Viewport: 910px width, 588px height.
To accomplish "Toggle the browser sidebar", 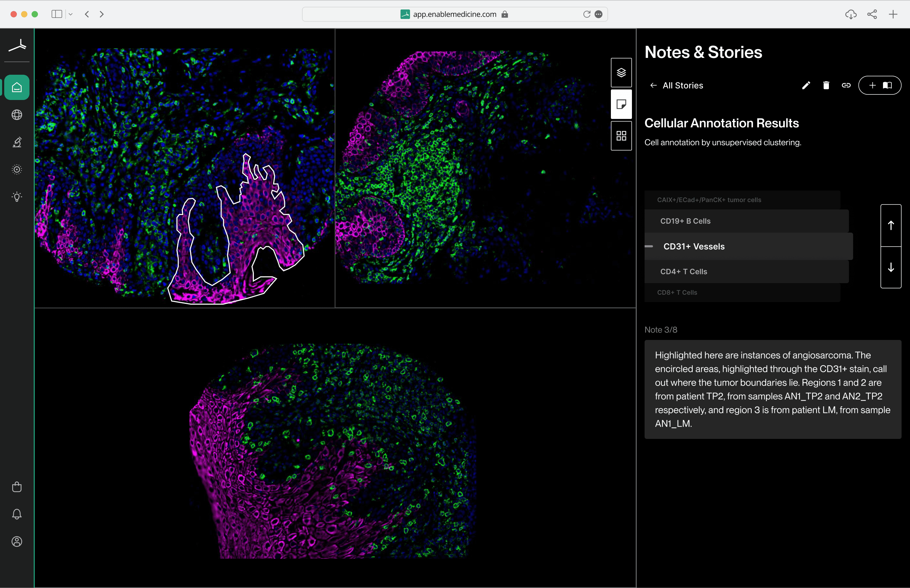I will click(57, 14).
